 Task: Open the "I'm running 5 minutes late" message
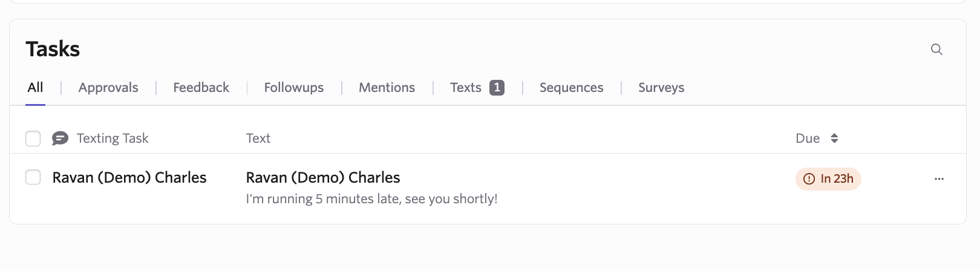point(371,199)
